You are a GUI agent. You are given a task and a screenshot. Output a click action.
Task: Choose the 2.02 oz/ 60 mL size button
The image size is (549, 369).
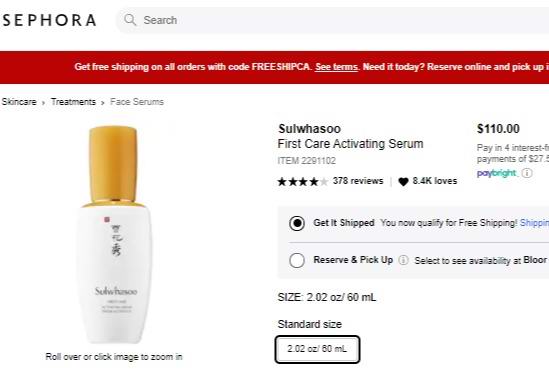tap(317, 349)
